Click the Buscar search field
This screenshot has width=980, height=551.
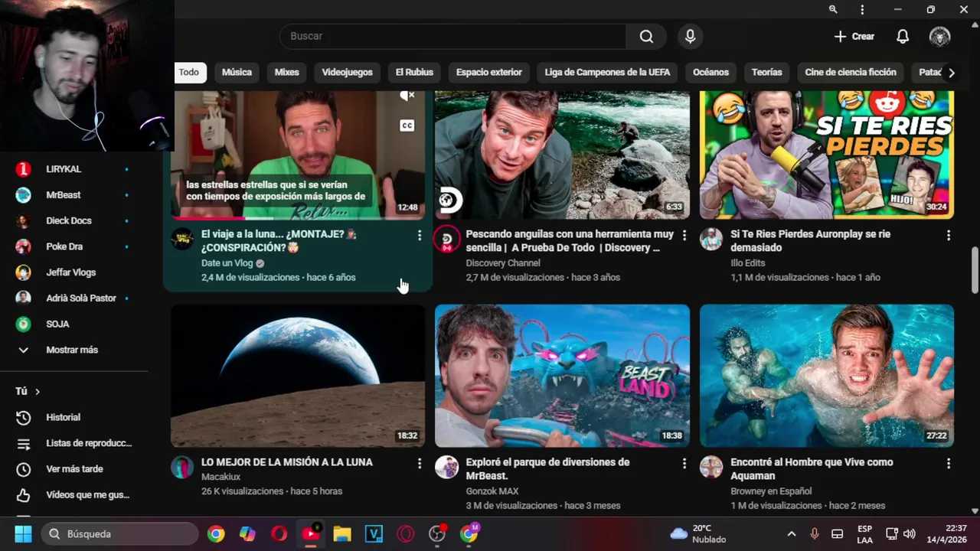pos(453,36)
